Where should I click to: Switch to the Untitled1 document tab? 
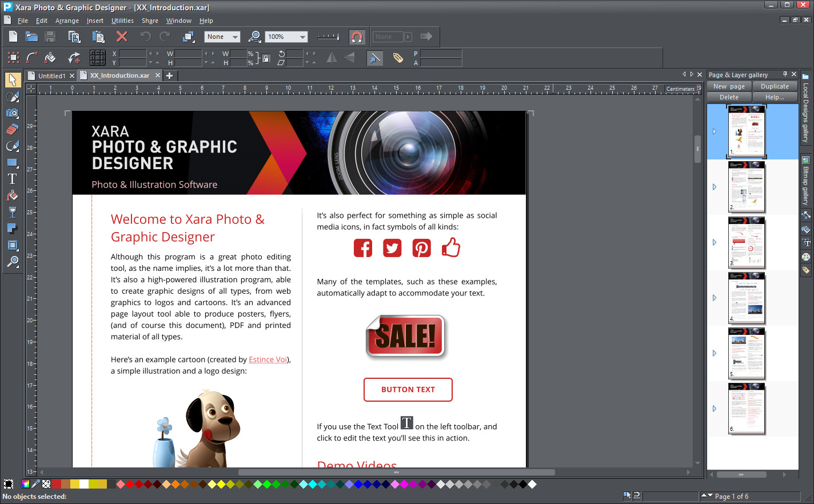51,75
